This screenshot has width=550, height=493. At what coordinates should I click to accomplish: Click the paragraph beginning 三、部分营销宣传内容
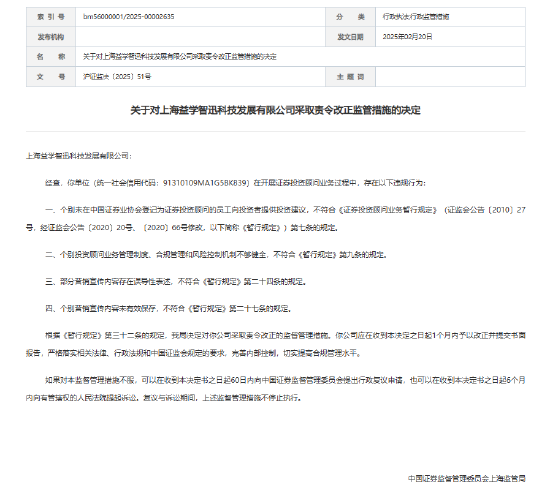pos(176,281)
